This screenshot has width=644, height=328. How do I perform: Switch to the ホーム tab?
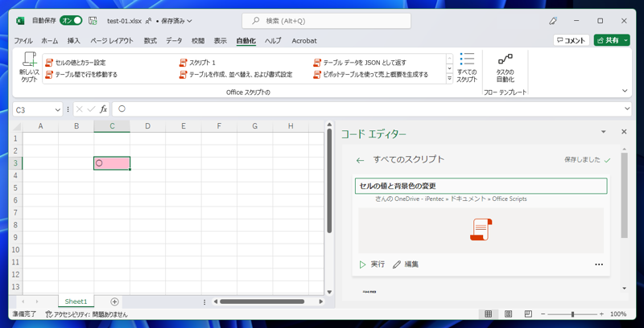coord(50,40)
